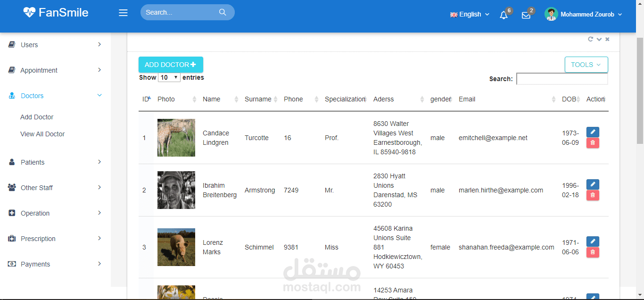Viewport: 644px width, 300px height.
Task: Expand the Patients sidebar chevron
Action: 99,162
